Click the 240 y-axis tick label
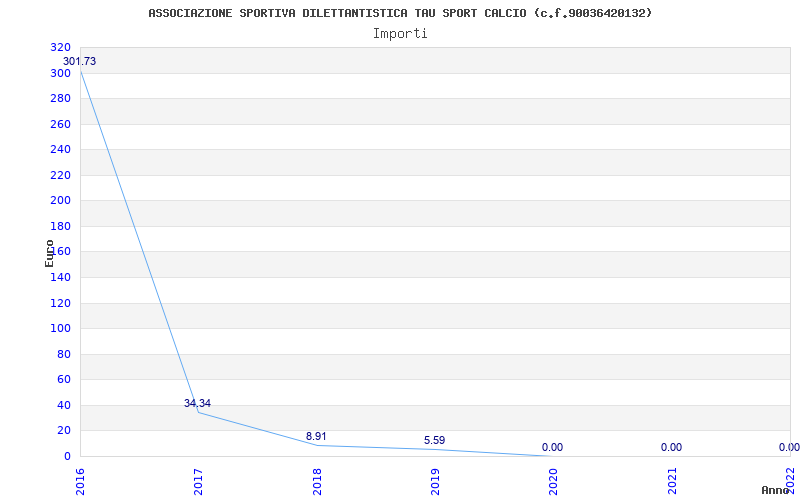 click(60, 149)
